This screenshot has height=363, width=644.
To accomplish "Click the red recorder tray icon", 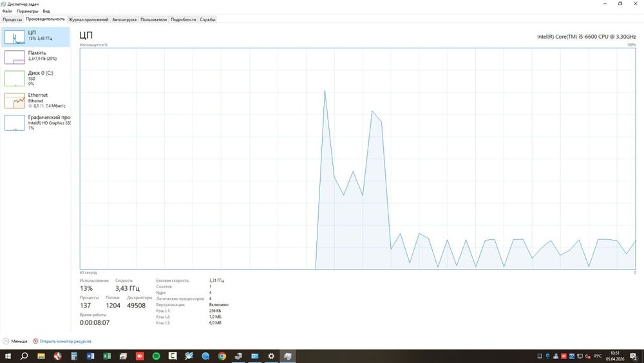I will coord(564,356).
